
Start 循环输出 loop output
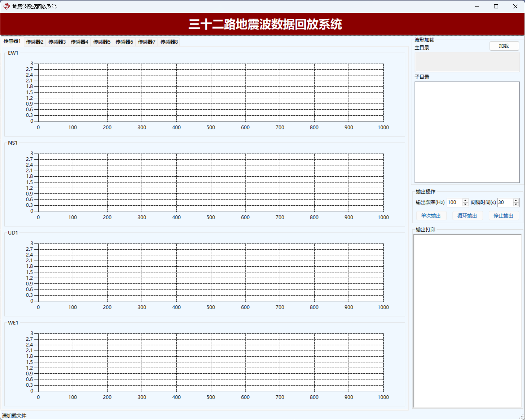click(x=467, y=216)
